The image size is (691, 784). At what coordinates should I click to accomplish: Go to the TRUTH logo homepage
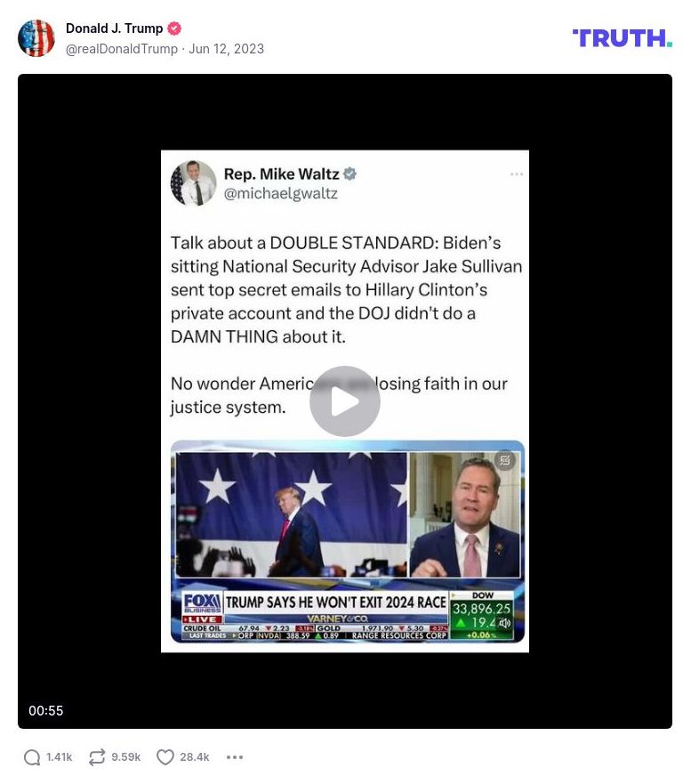click(622, 38)
